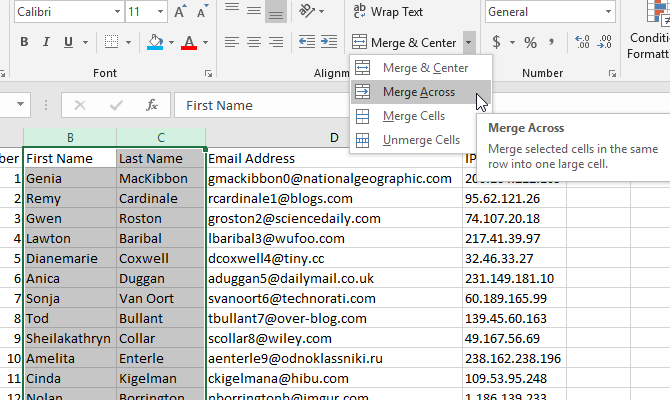
Task: Click the Fill Color paint bucket
Action: pyautogui.click(x=155, y=42)
